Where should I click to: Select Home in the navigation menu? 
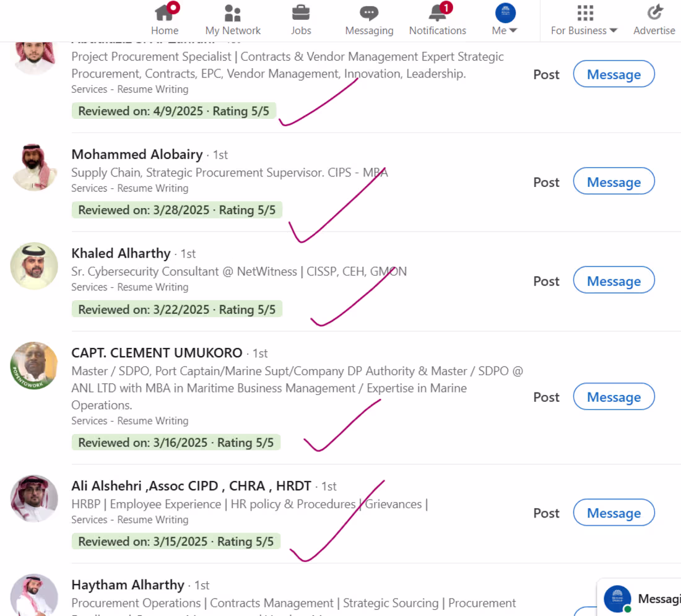pyautogui.click(x=164, y=30)
